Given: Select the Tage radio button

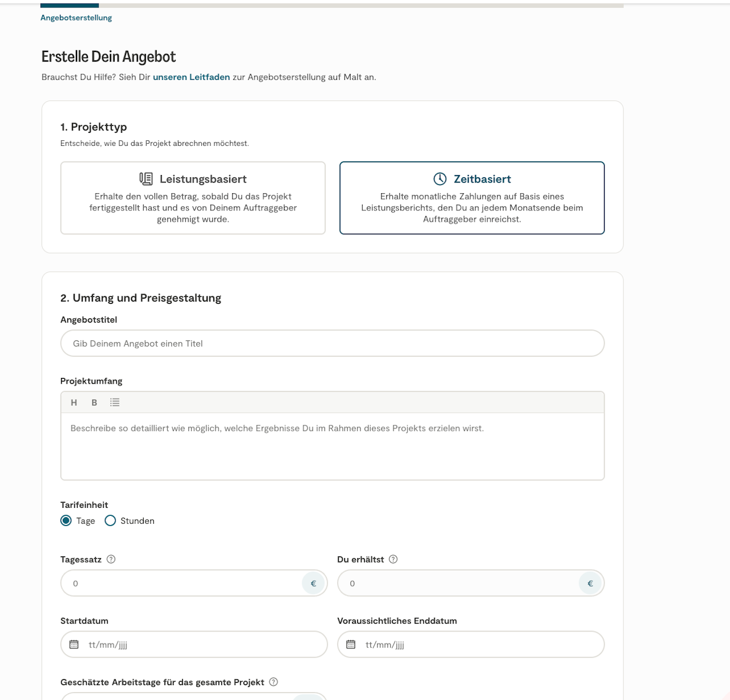Looking at the screenshot, I should pyautogui.click(x=66, y=520).
